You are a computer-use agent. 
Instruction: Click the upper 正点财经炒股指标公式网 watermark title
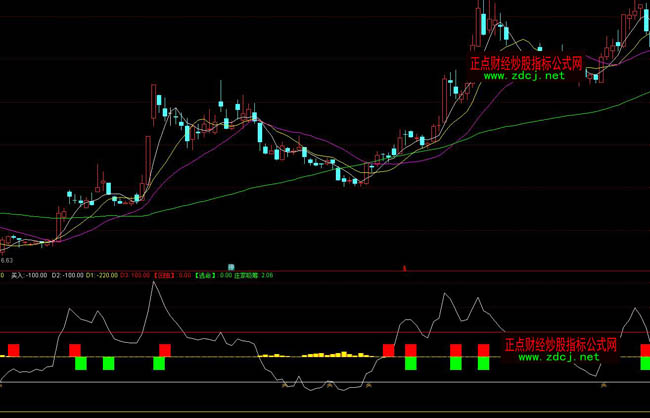click(526, 61)
